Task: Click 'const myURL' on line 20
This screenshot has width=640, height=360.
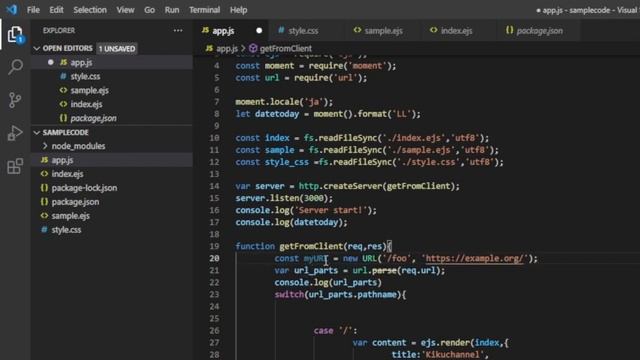Action: [301, 258]
